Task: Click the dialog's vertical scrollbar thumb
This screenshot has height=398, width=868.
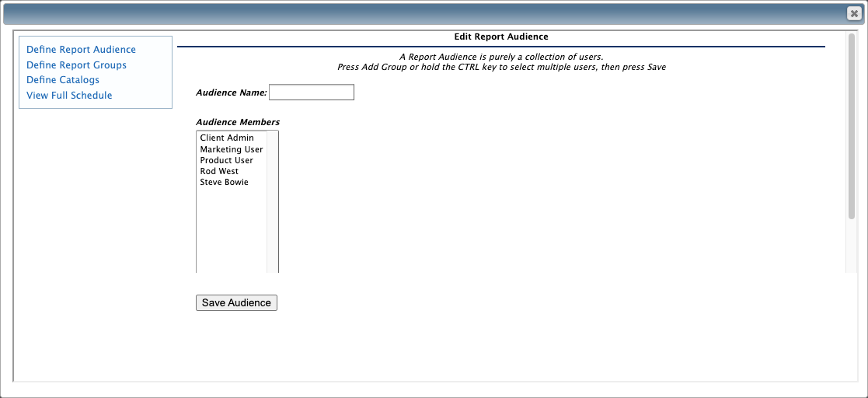Action: point(852,126)
